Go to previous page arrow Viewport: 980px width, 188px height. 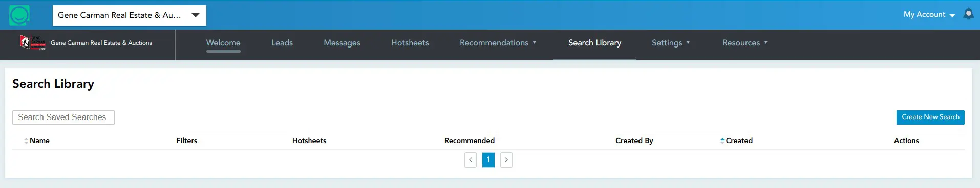click(x=471, y=160)
